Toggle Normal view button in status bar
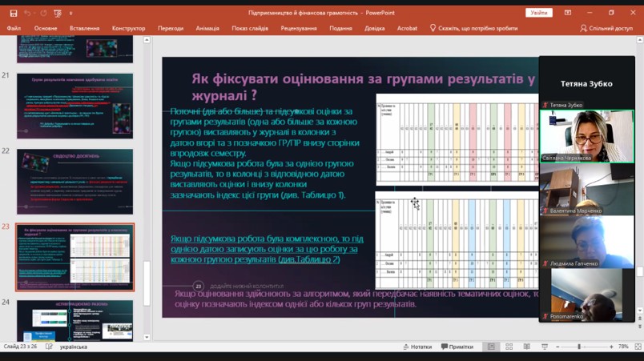The image size is (644, 361). point(491,347)
